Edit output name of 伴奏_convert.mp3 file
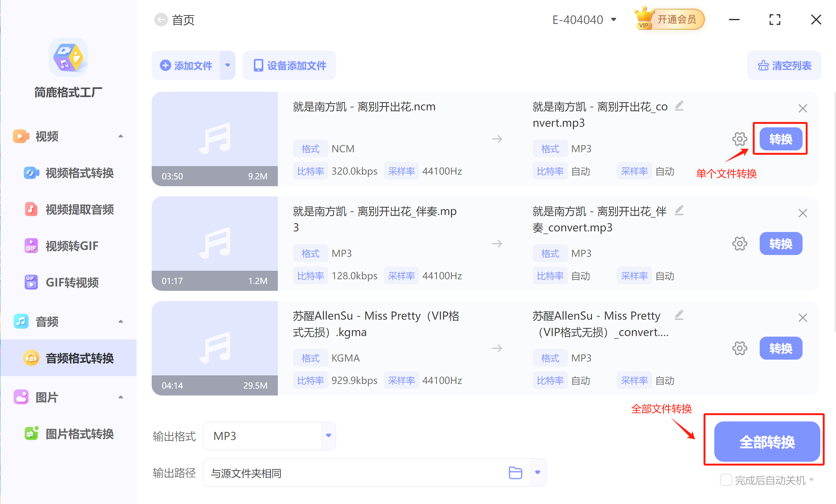The width and height of the screenshot is (836, 504). coord(679,211)
